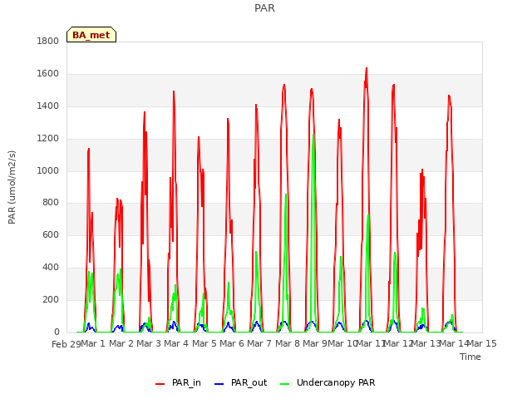
Task: Click the blue PAR_out legend swatch
Action: point(219,384)
